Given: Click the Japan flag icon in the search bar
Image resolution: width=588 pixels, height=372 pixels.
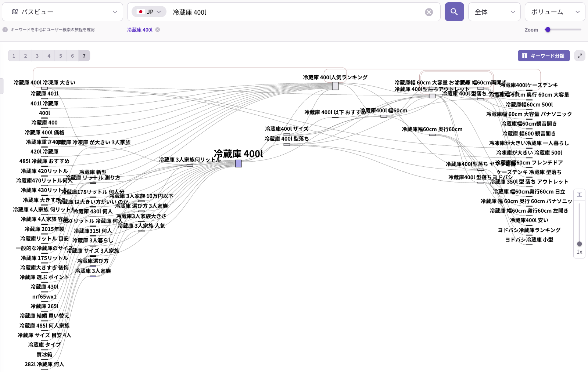Looking at the screenshot, I should [x=141, y=11].
